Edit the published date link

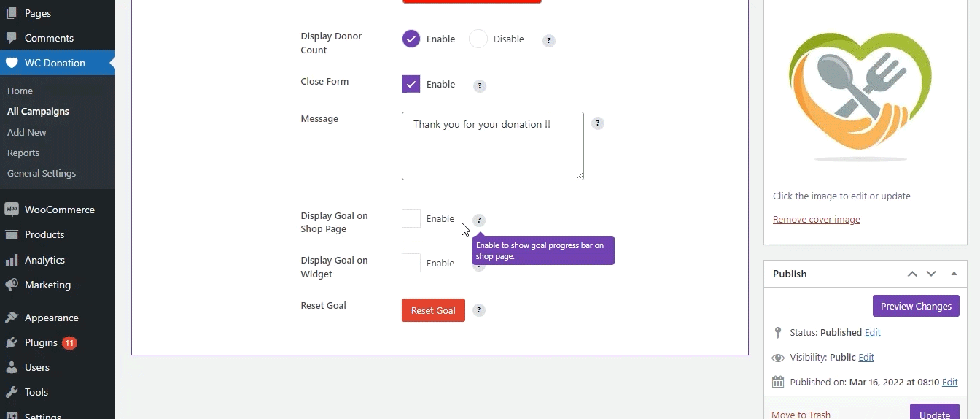point(950,382)
